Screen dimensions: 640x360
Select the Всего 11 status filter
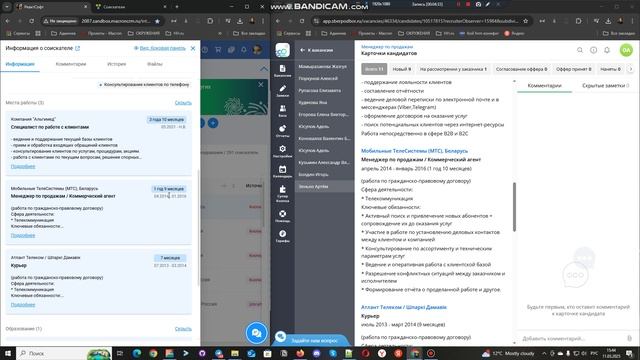tap(374, 69)
